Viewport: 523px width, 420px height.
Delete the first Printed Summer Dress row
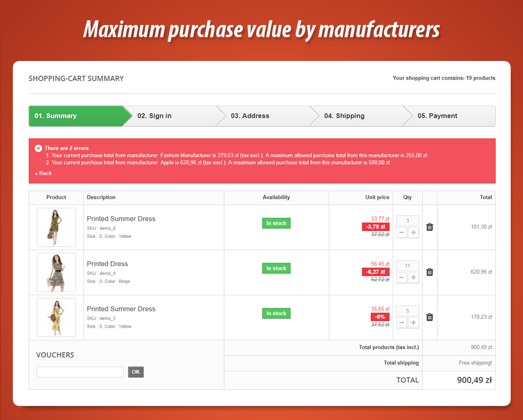(429, 227)
